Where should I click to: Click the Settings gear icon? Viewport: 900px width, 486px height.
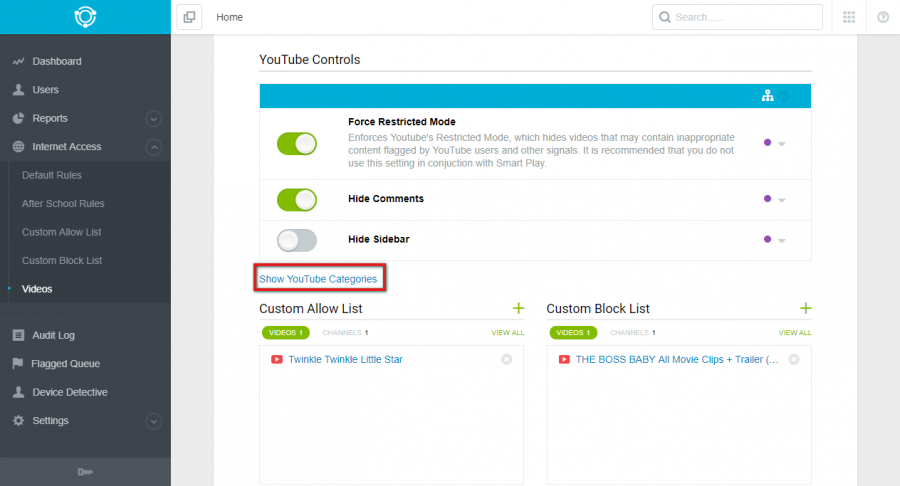(x=18, y=421)
